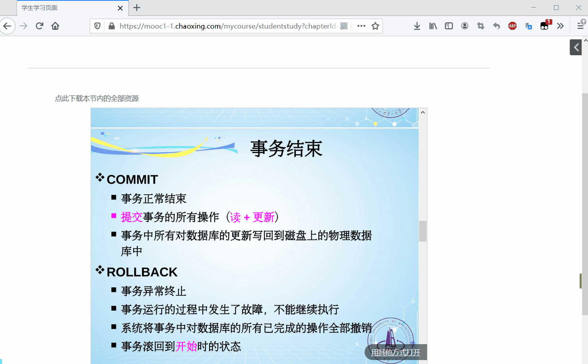Open the Firefox account menu
This screenshot has height=364, width=588.
[465, 26]
